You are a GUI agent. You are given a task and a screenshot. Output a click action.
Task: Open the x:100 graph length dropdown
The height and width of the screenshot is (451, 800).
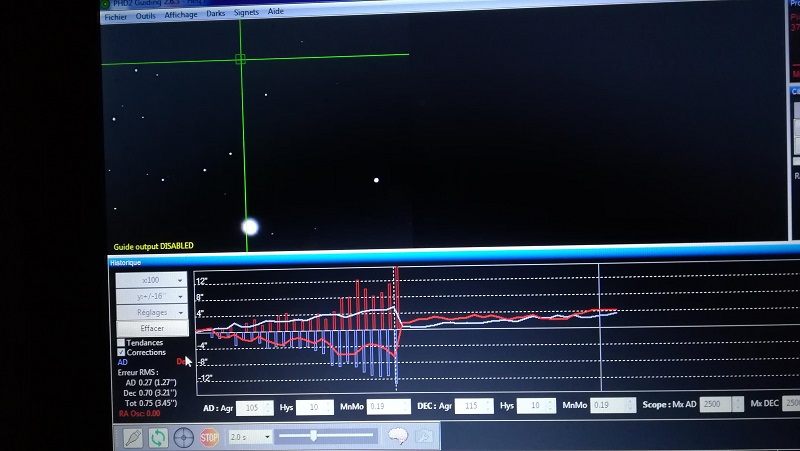[151, 280]
